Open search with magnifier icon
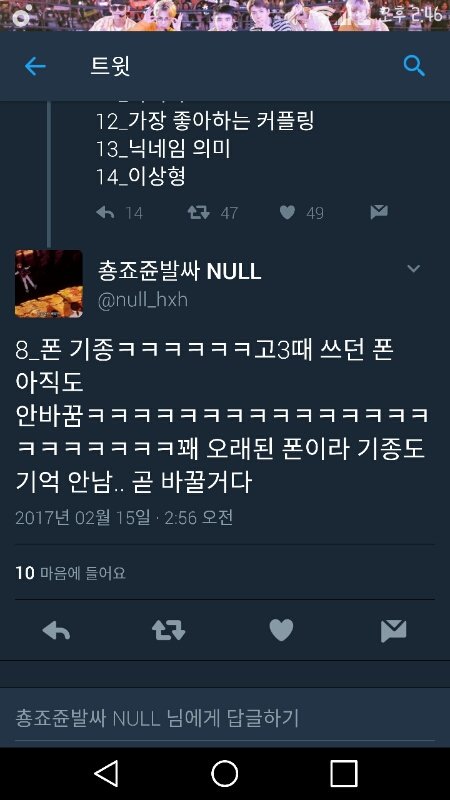Screen dimensions: 450x800 tap(414, 66)
